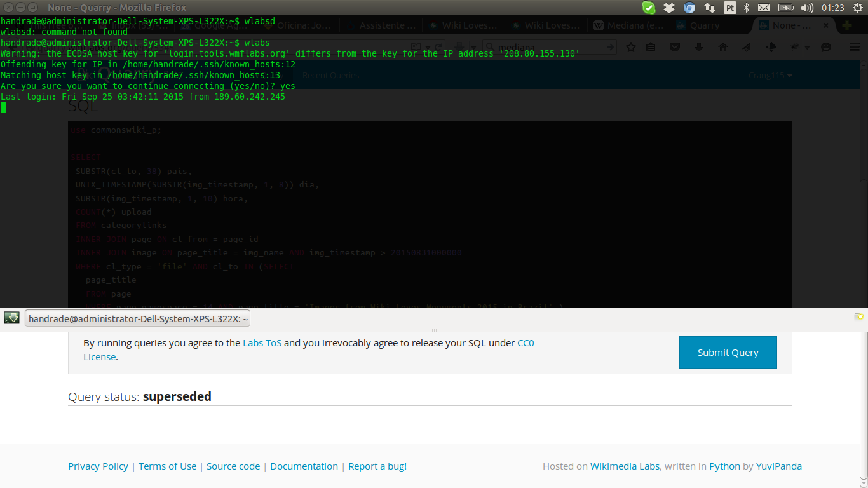Open the CC0 License link
Screen dimensions: 868x488
click(x=526, y=343)
